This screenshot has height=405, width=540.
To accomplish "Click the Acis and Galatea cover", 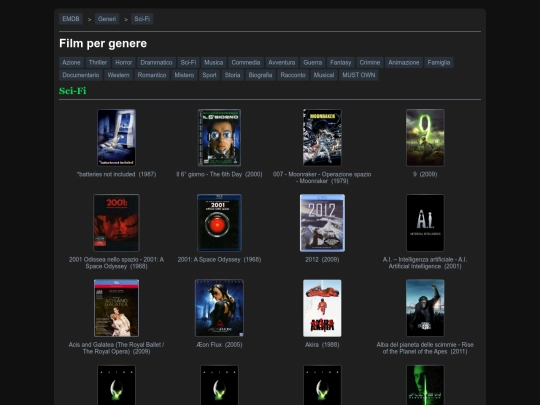I will (116, 308).
